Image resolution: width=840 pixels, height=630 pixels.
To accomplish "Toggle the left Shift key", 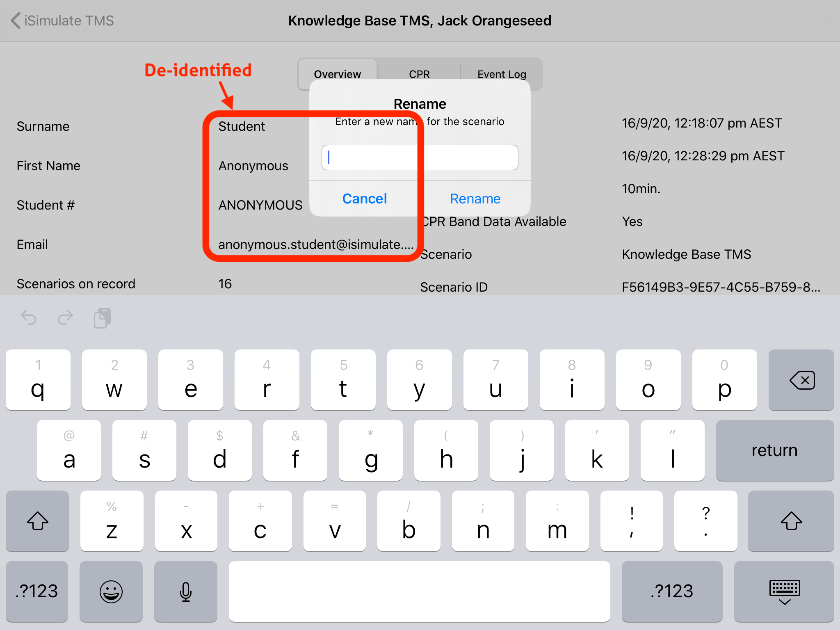I will click(38, 521).
